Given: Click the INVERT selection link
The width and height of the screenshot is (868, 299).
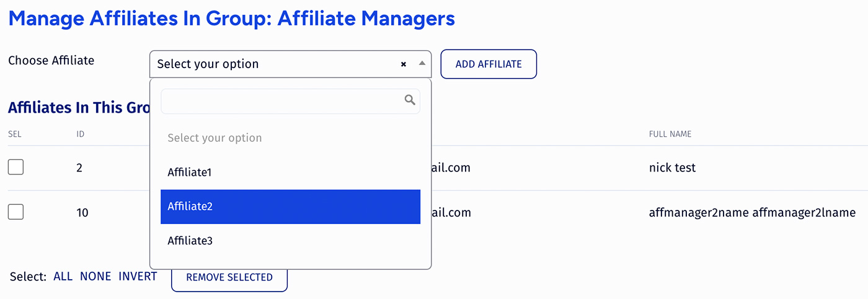Looking at the screenshot, I should coord(138,277).
